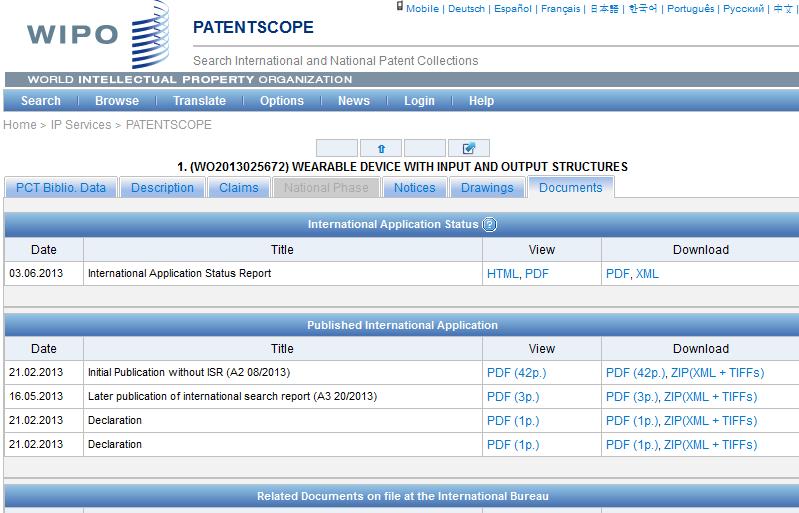This screenshot has height=513, width=799.
Task: Download Initial Publication PDF (42p.)
Action: (x=635, y=373)
